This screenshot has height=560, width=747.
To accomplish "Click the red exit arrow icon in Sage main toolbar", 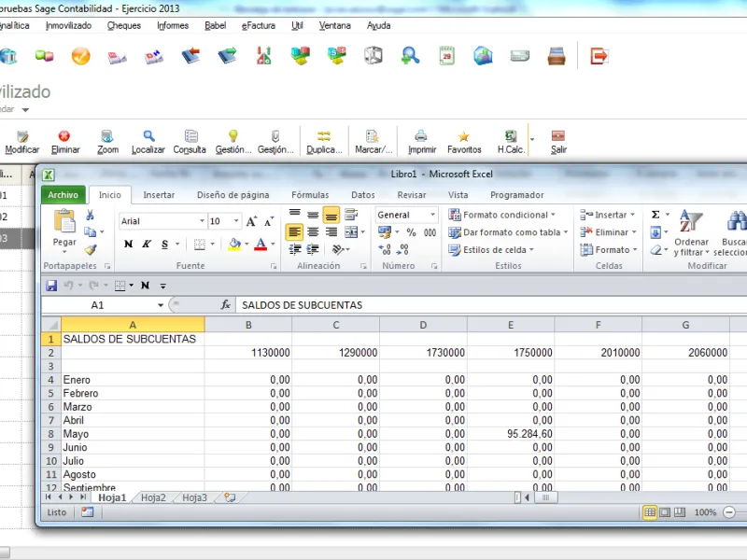I will 599,56.
